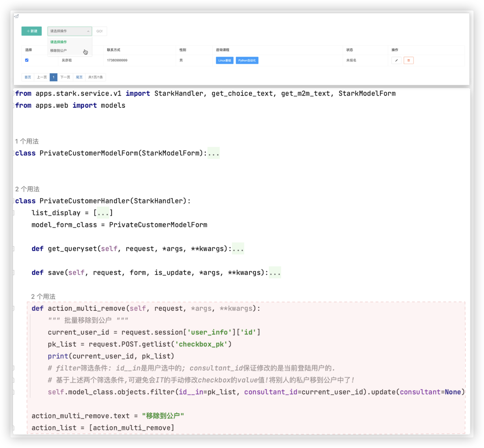Click the pencil edit icon in the row

tap(396, 60)
